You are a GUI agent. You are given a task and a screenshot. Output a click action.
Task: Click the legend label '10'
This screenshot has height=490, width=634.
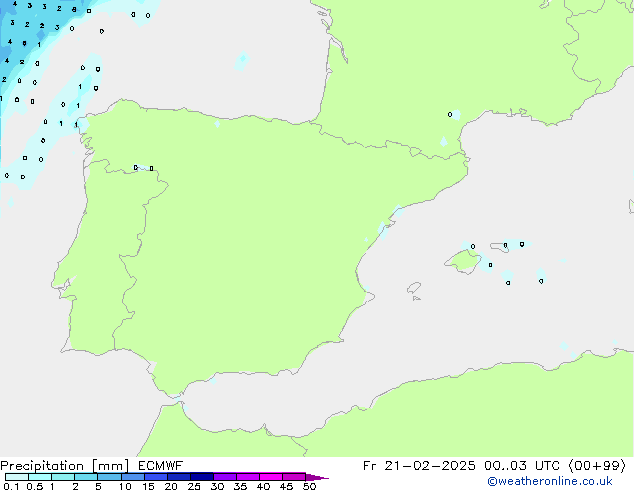pos(125,486)
